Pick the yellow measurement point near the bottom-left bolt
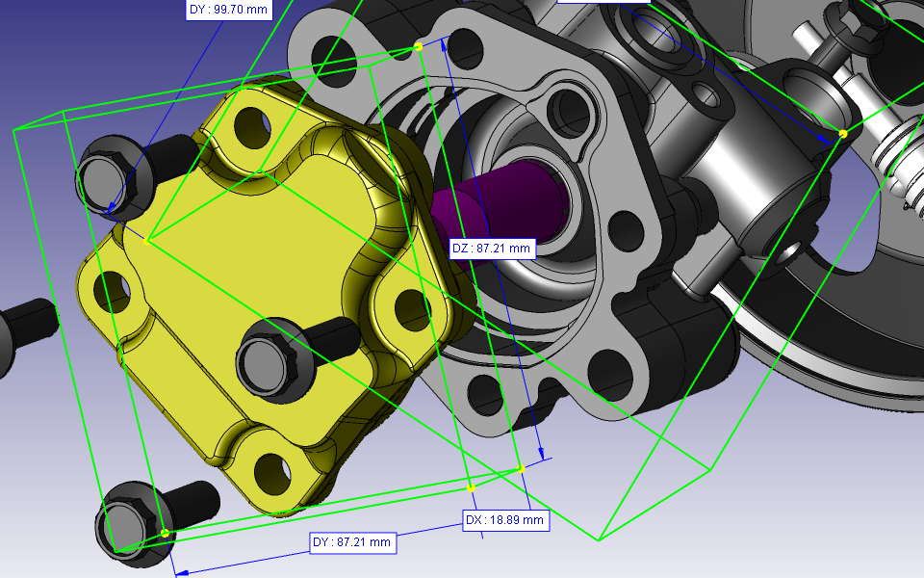924x578 pixels. [165, 533]
